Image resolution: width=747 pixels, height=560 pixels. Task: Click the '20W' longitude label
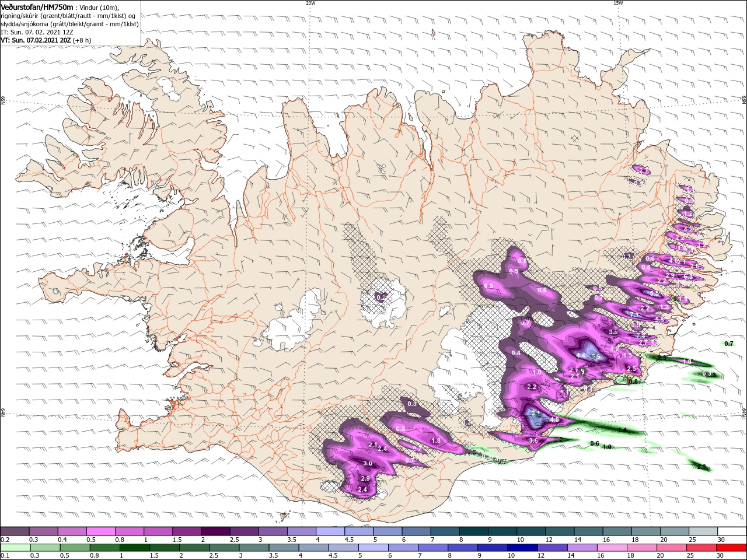pos(310,2)
